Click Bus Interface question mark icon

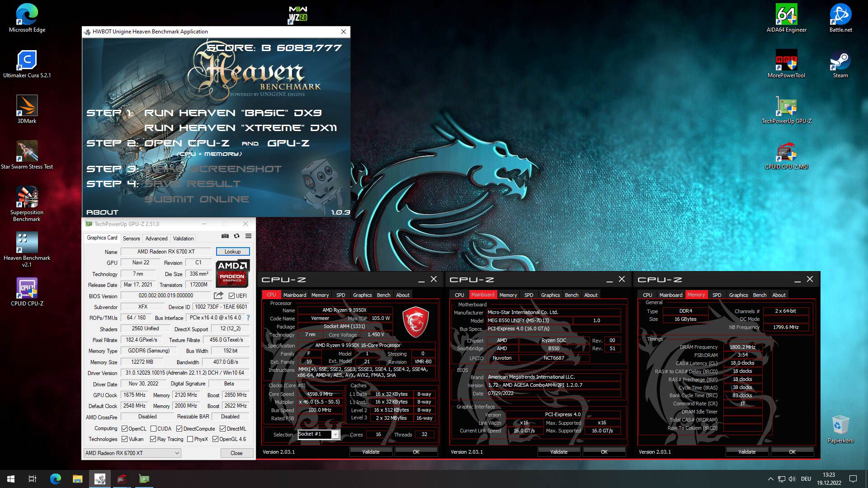248,318
